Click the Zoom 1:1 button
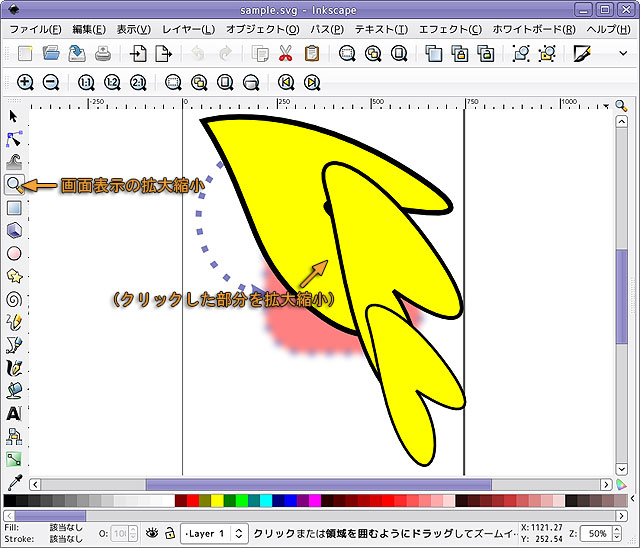Screen dimensions: 640x548 (x=85, y=83)
